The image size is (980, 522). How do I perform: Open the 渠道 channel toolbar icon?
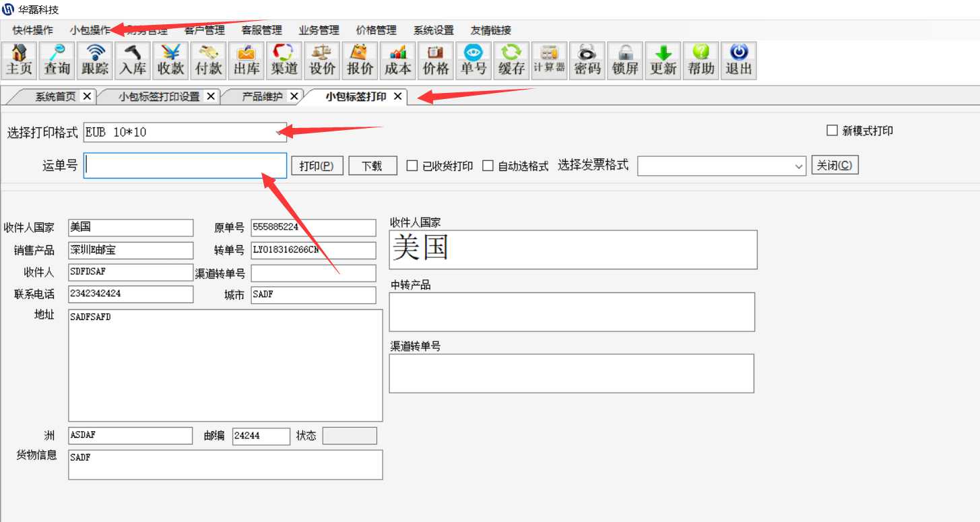pos(284,61)
